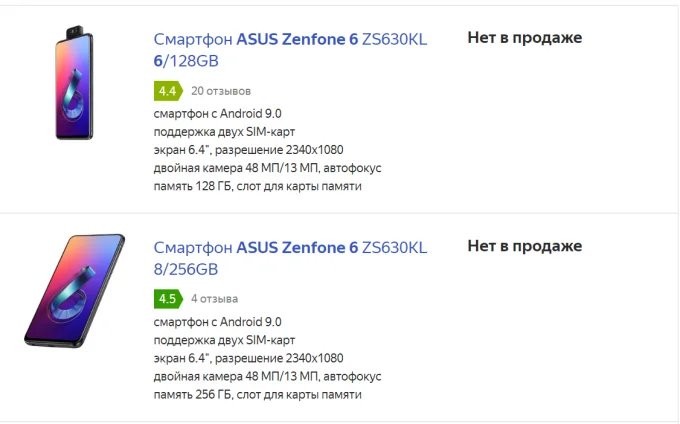Open the ASUS Zenfone 6 ZS630KL 8/256GB link
This screenshot has height=424, width=680.
(290, 258)
